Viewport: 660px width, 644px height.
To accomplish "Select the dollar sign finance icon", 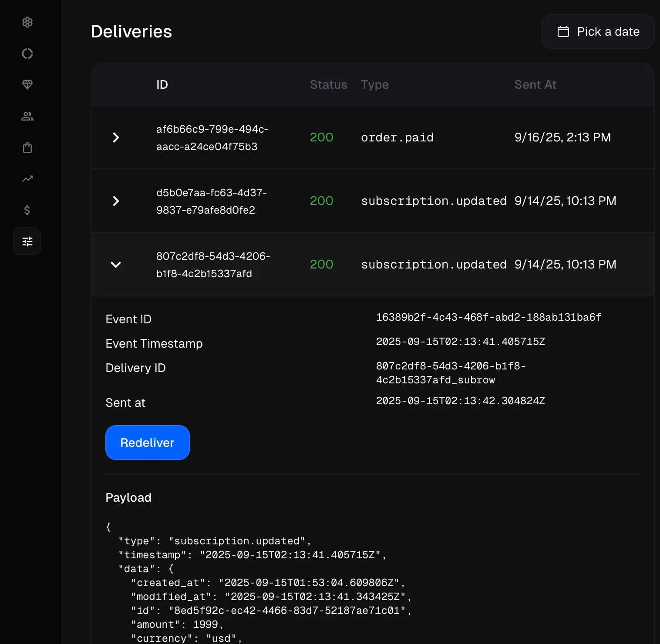I will click(27, 210).
